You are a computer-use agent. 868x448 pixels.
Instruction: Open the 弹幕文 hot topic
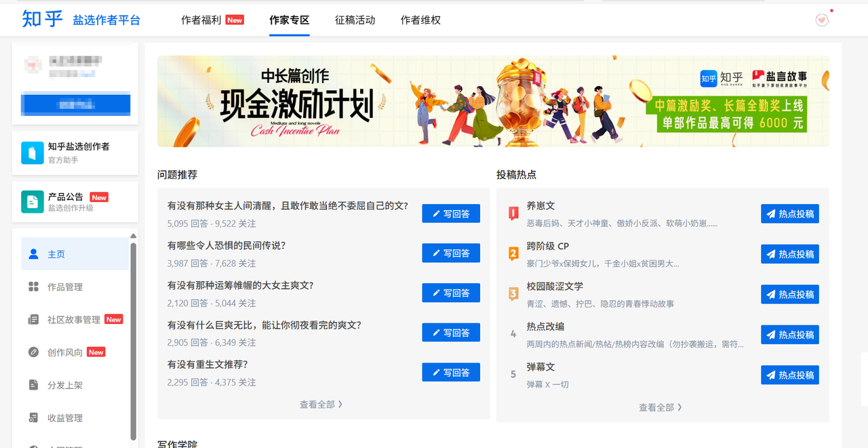540,367
